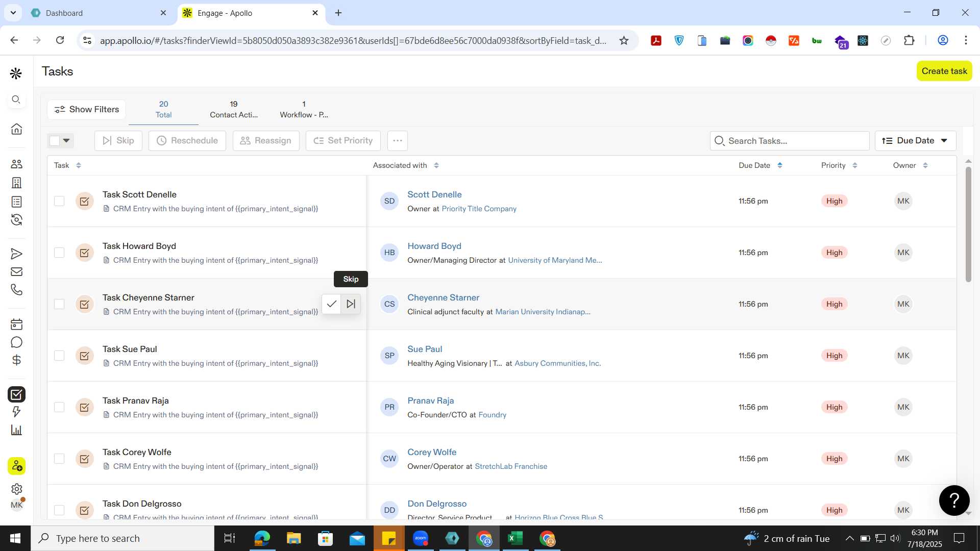Screen dimensions: 980x551
Task: Open Emails envelope icon in sidebar
Action: [16, 271]
